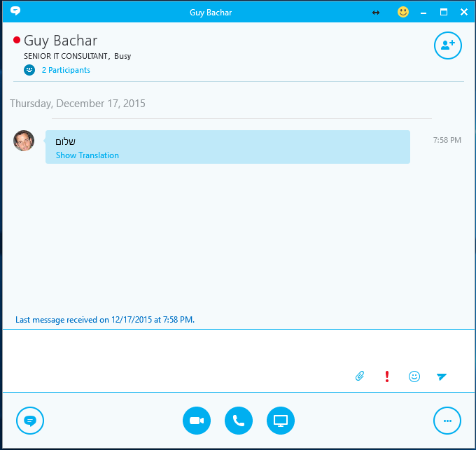Click the pop-out arrows icon in title bar
Screen dimensions: 476x450
376,13
